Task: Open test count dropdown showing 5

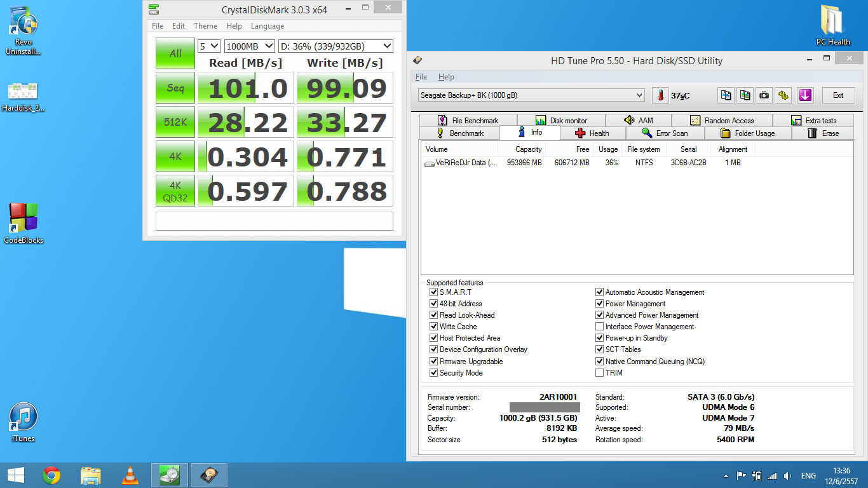Action: click(x=209, y=46)
